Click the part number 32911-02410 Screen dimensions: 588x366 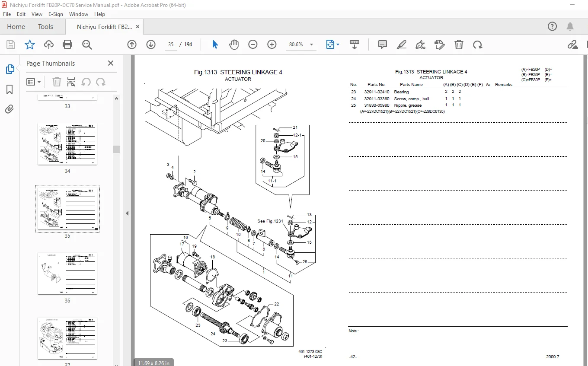377,92
